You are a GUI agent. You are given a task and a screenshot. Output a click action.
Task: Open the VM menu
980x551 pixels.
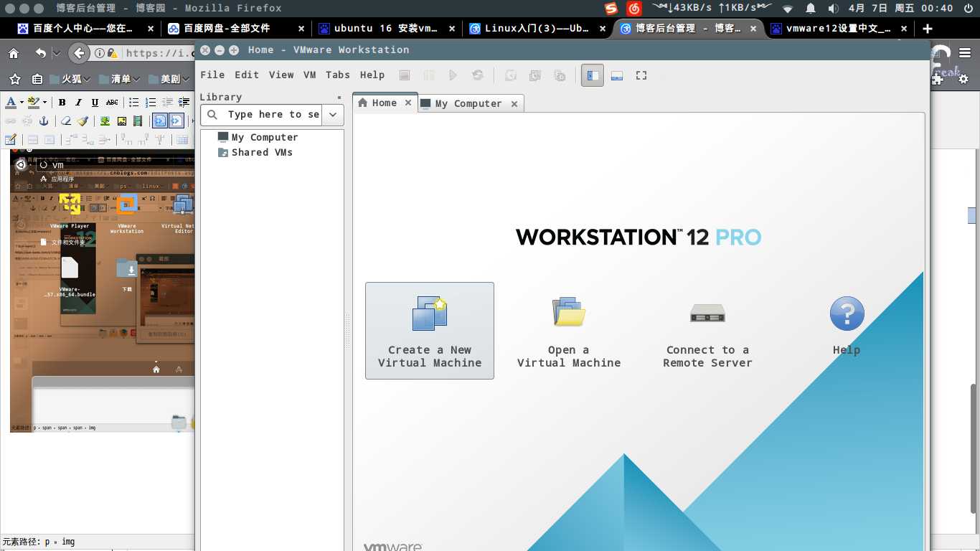[309, 75]
